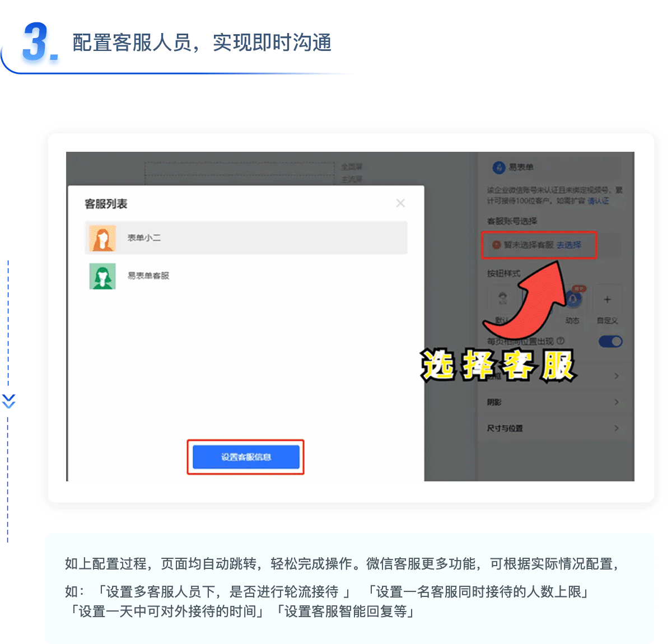This screenshot has height=644, width=672.
Task: Expand the section chevron above 阴影
Action: 617,376
